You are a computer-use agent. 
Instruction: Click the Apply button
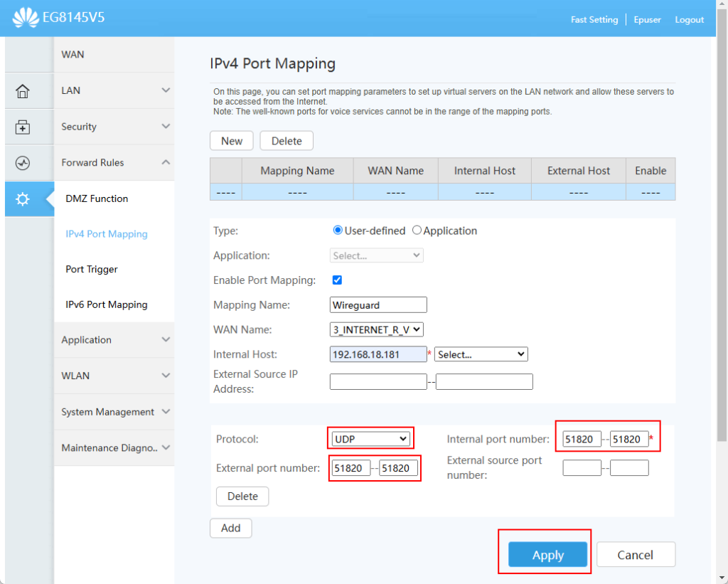pos(547,555)
